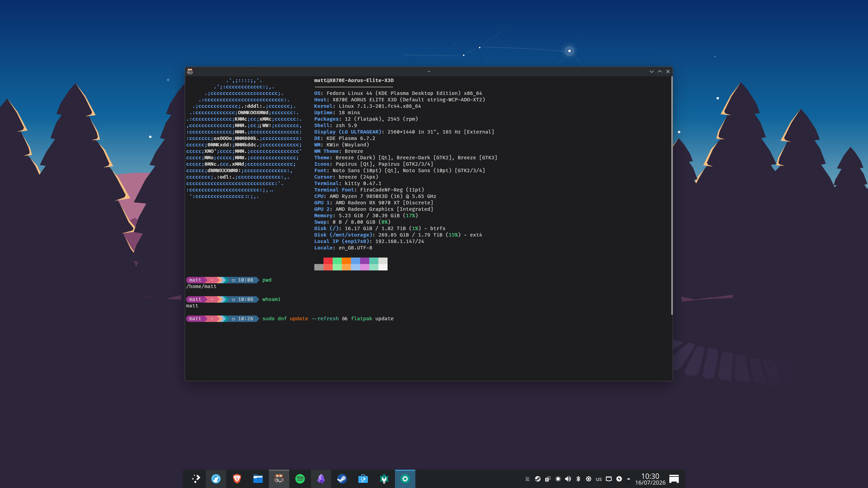The height and width of the screenshot is (488, 868).
Task: Open the clock and calendar showing 10:30
Action: (650, 479)
